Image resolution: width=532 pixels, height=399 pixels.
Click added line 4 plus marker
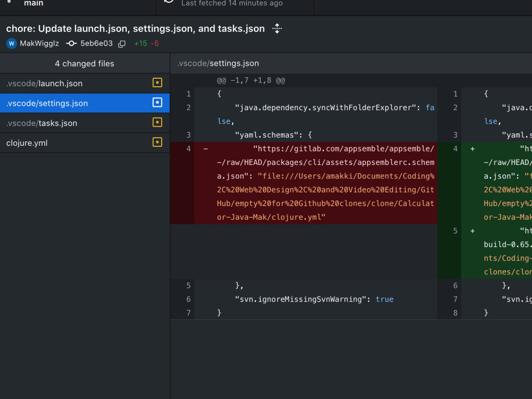point(472,148)
